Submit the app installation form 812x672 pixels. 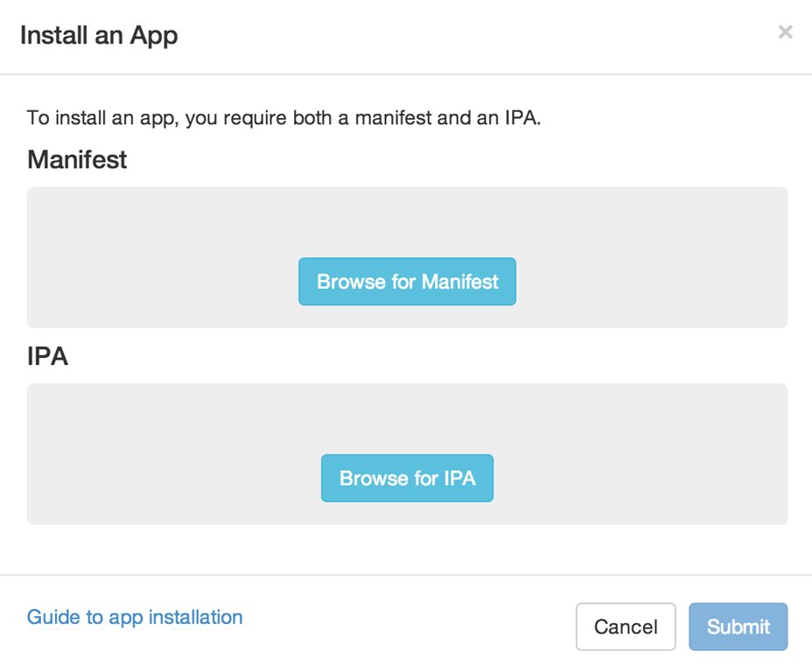[x=738, y=626]
